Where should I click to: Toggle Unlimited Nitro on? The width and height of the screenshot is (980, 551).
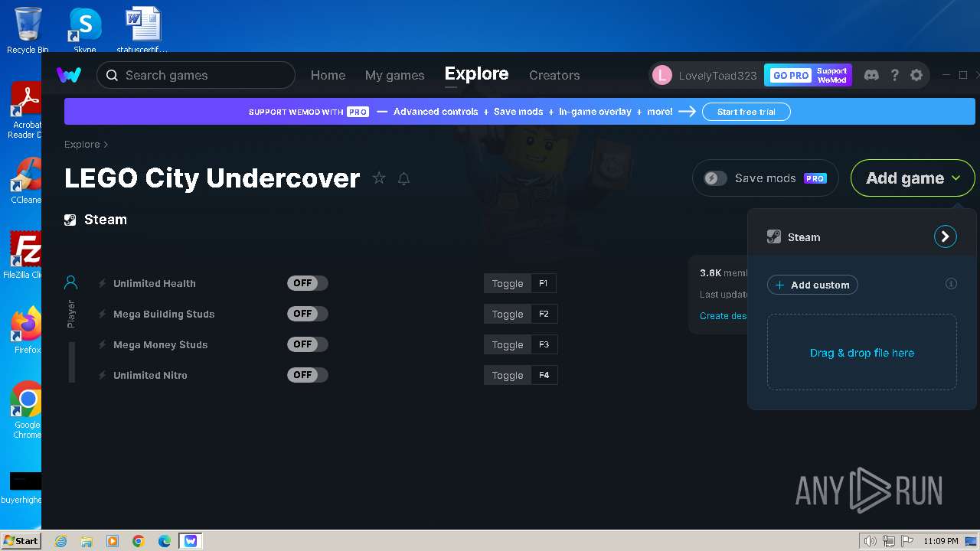[308, 375]
